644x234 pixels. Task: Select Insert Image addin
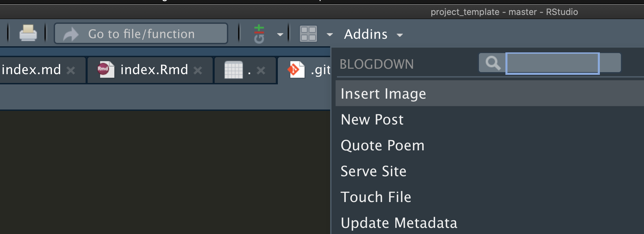[383, 94]
